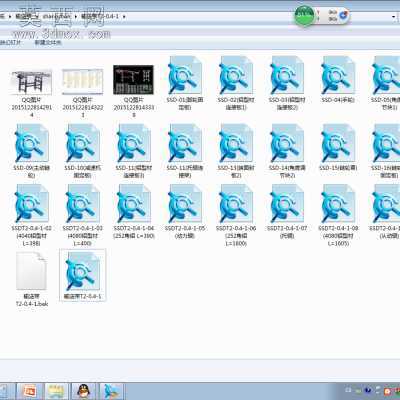Select the SSD-15 drawing file icon

tap(338, 143)
